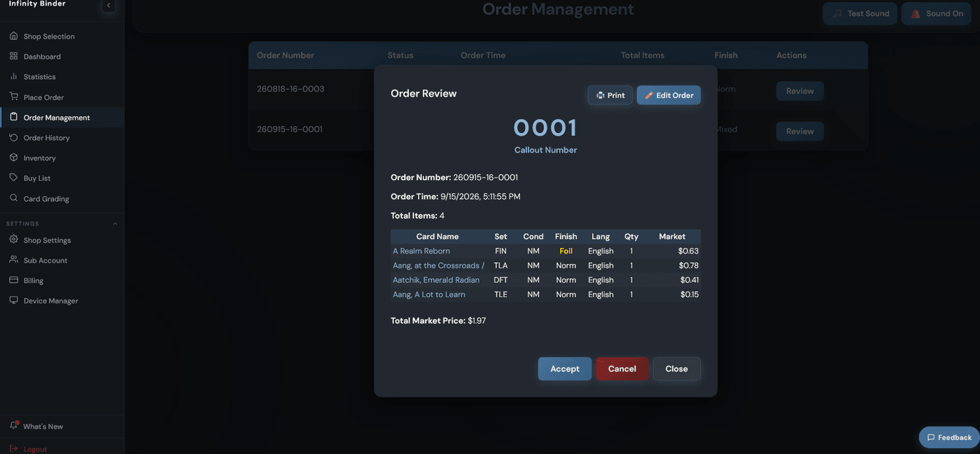Click the Dashboard grid icon
The height and width of the screenshot is (454, 980).
13,56
